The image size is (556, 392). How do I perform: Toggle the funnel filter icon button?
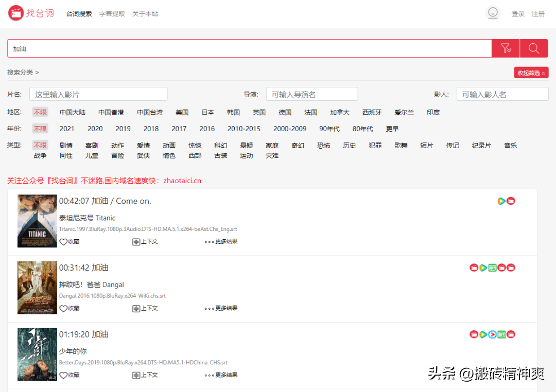tap(506, 48)
